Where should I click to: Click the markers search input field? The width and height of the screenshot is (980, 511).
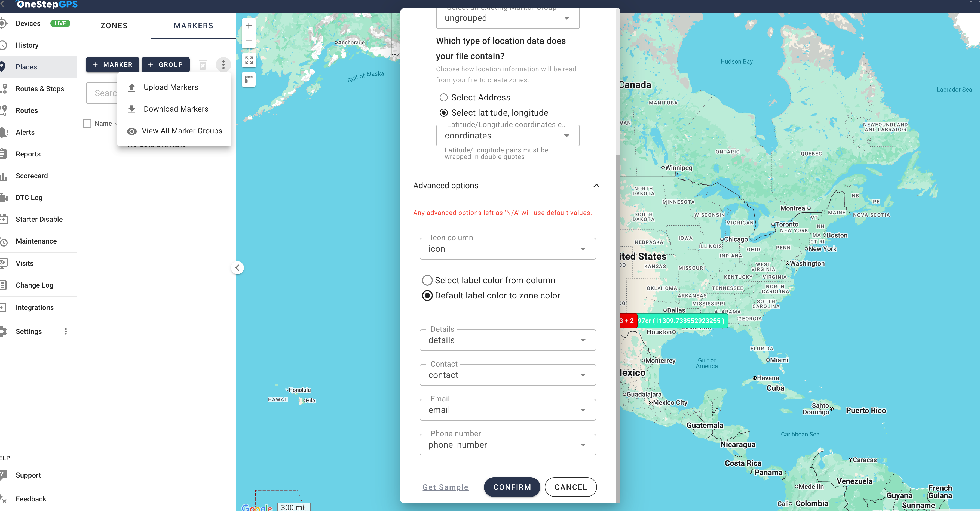(103, 93)
